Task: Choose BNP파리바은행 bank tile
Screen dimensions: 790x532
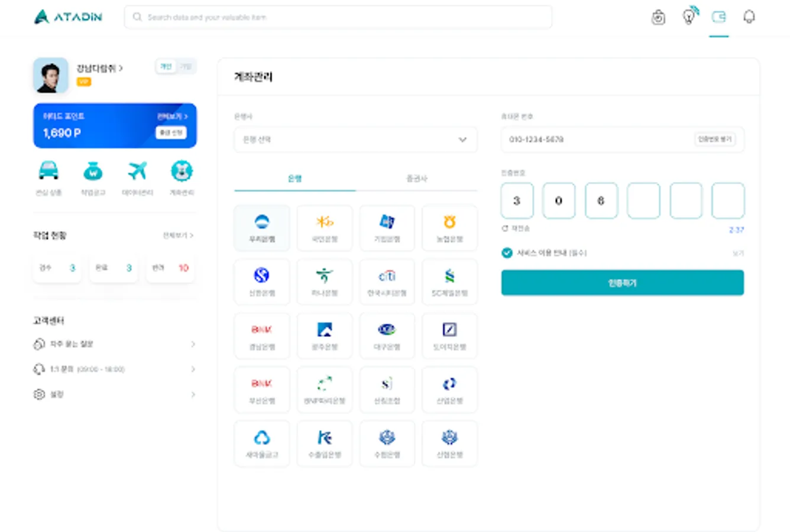Action: (x=325, y=390)
